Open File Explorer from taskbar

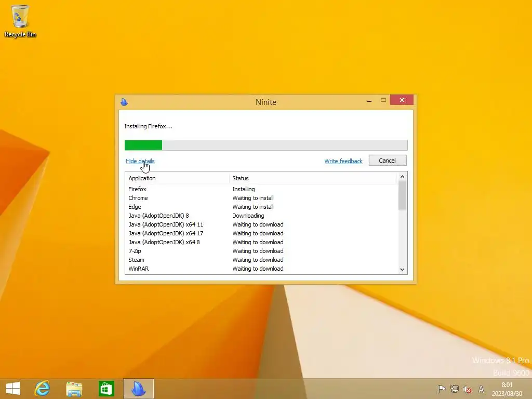(x=74, y=389)
